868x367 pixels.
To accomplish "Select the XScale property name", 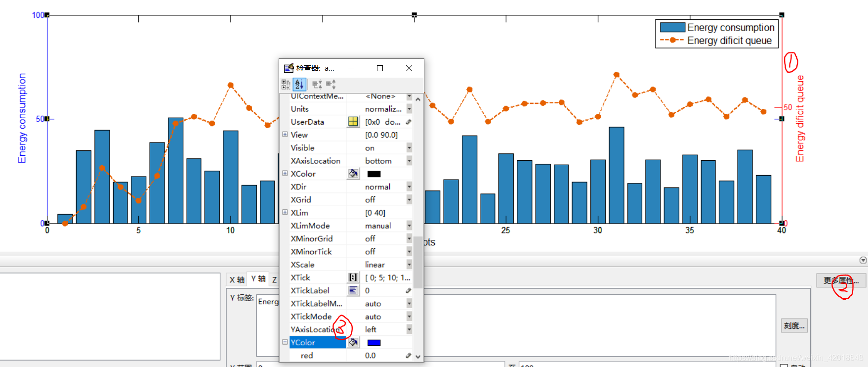I will pyautogui.click(x=302, y=265).
